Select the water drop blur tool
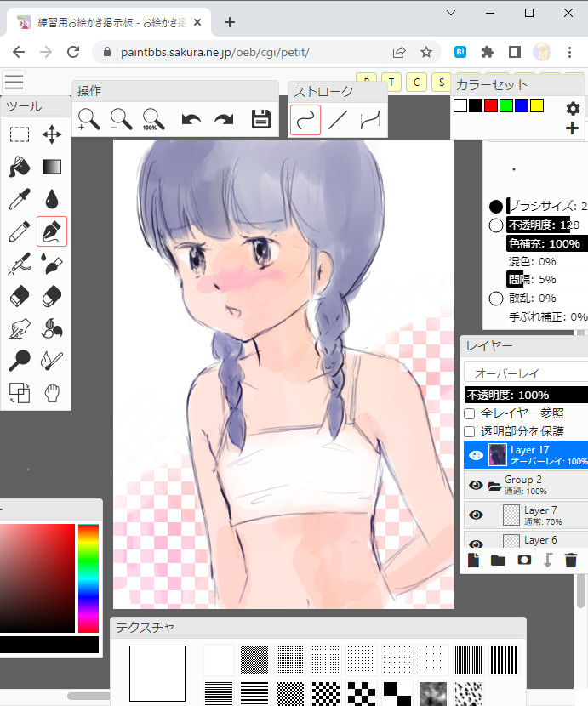The width and height of the screenshot is (588, 706). 52,199
